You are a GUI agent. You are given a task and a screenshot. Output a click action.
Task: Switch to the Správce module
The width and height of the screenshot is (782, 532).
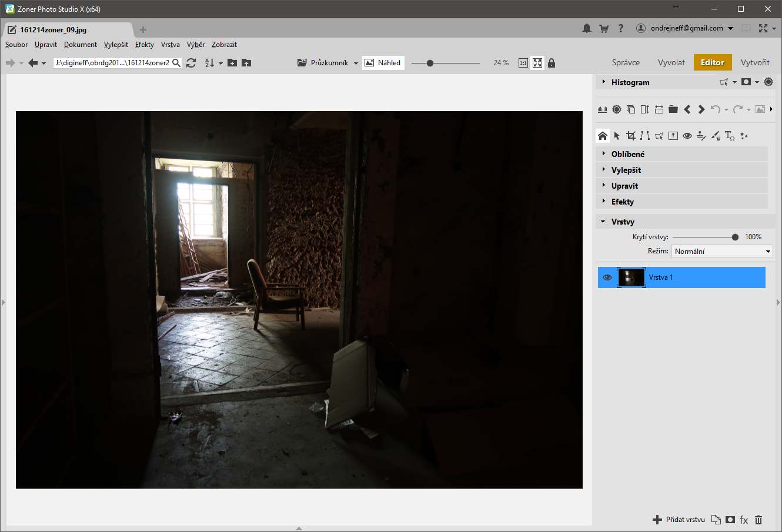pyautogui.click(x=626, y=62)
